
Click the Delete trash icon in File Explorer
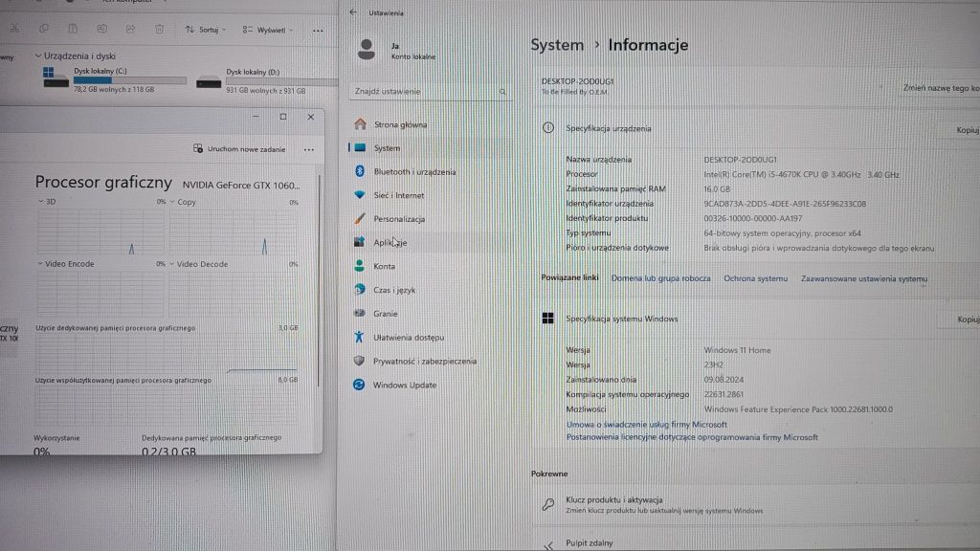[160, 29]
